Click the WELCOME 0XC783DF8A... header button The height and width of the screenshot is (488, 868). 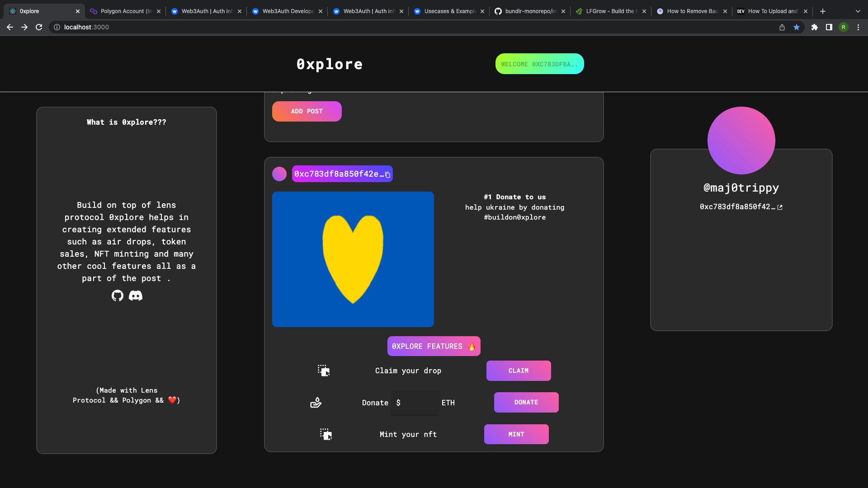pos(539,64)
